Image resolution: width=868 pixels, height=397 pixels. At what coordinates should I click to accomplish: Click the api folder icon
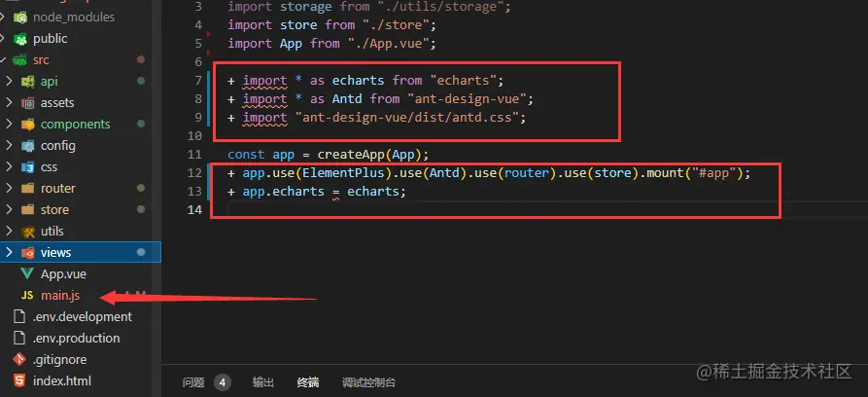27,82
